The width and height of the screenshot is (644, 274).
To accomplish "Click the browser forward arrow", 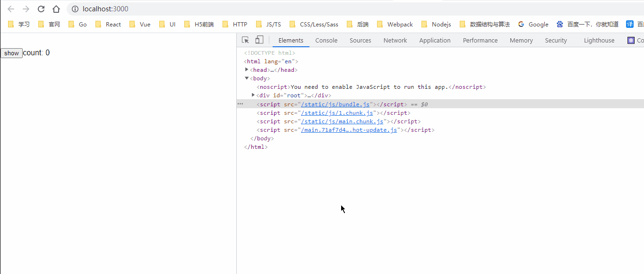I will 26,9.
